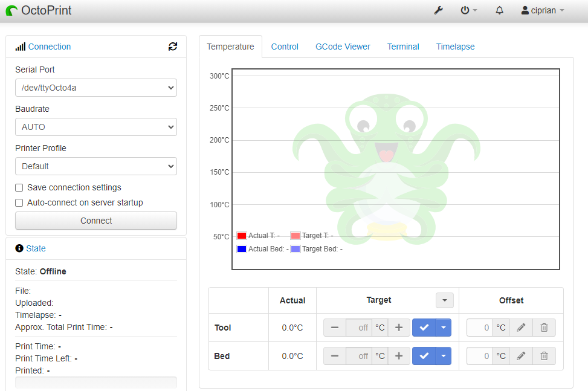Image resolution: width=588 pixels, height=391 pixels.
Task: Click the user avatar icon beside ciprian
Action: (525, 10)
